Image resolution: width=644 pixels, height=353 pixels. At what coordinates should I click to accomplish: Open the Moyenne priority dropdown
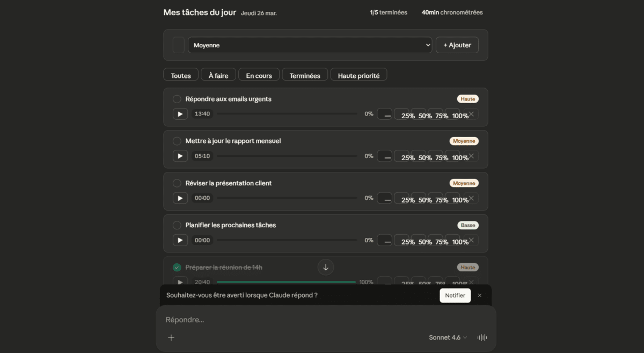310,45
